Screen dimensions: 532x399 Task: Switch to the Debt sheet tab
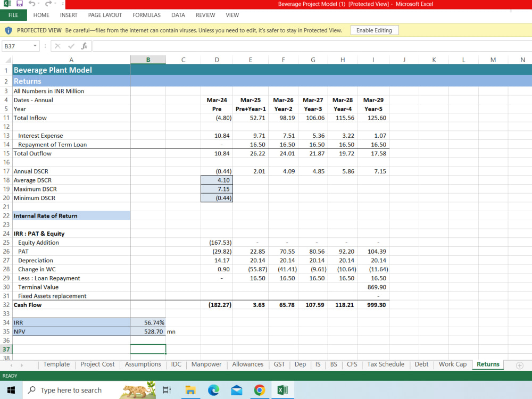pyautogui.click(x=421, y=364)
